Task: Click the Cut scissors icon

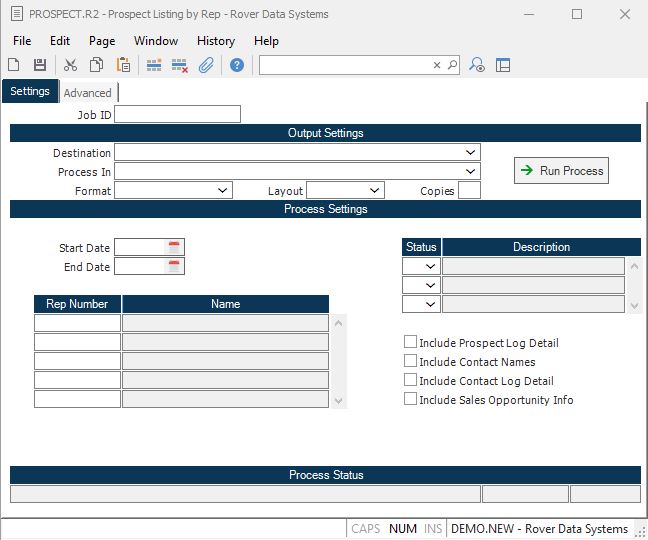Action: tap(70, 65)
